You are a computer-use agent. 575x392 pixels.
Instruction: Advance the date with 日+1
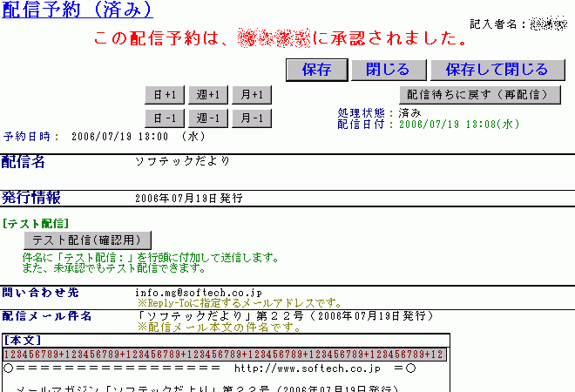(x=165, y=95)
